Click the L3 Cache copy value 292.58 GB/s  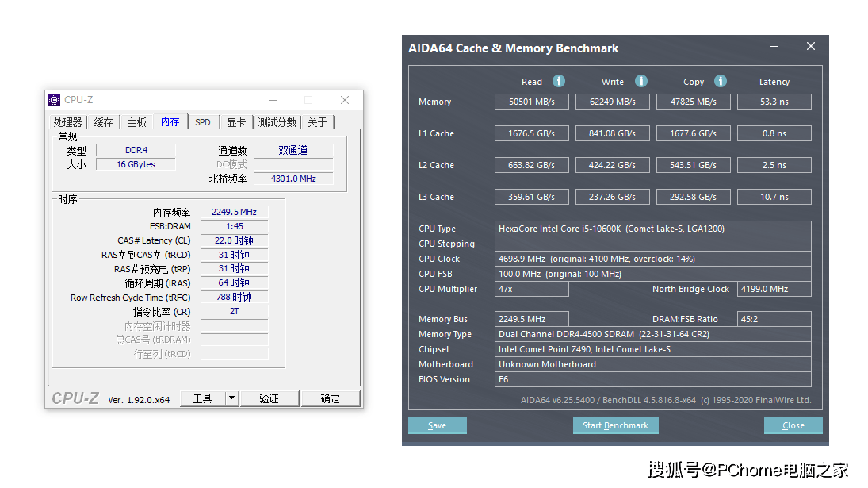pyautogui.click(x=693, y=197)
